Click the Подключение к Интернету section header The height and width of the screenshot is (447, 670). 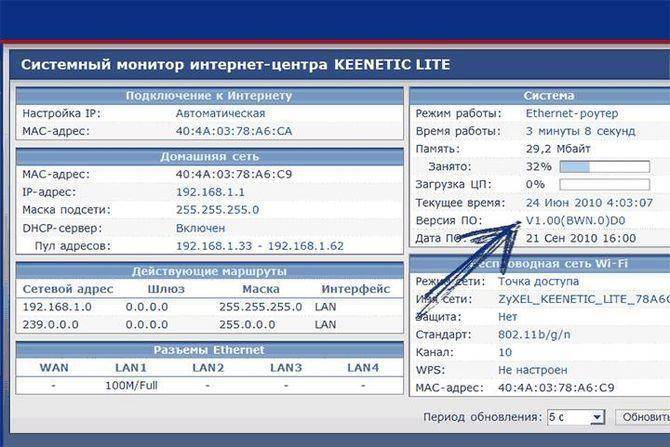click(x=209, y=96)
